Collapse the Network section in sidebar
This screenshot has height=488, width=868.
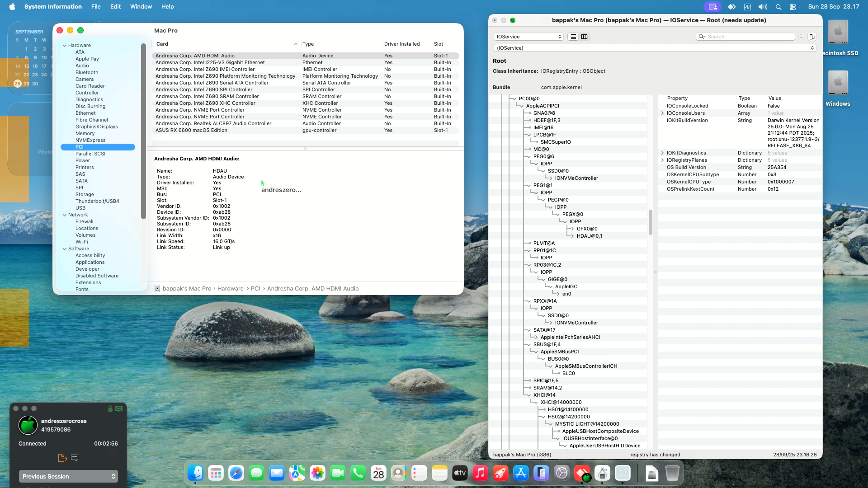click(x=65, y=215)
